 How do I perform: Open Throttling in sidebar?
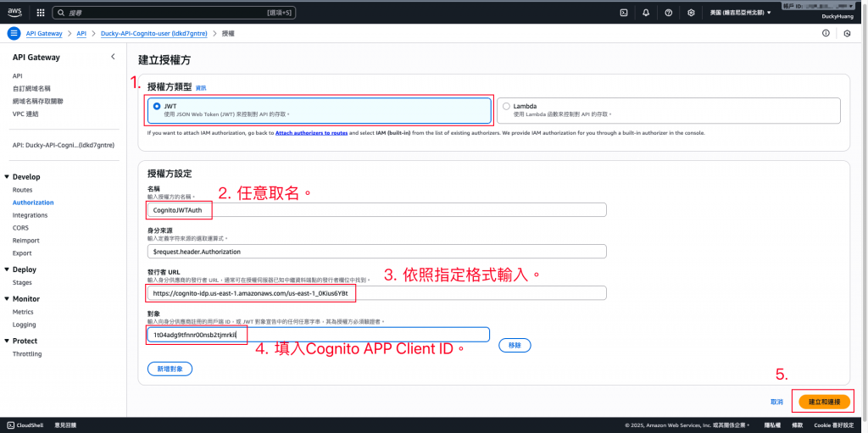(27, 354)
